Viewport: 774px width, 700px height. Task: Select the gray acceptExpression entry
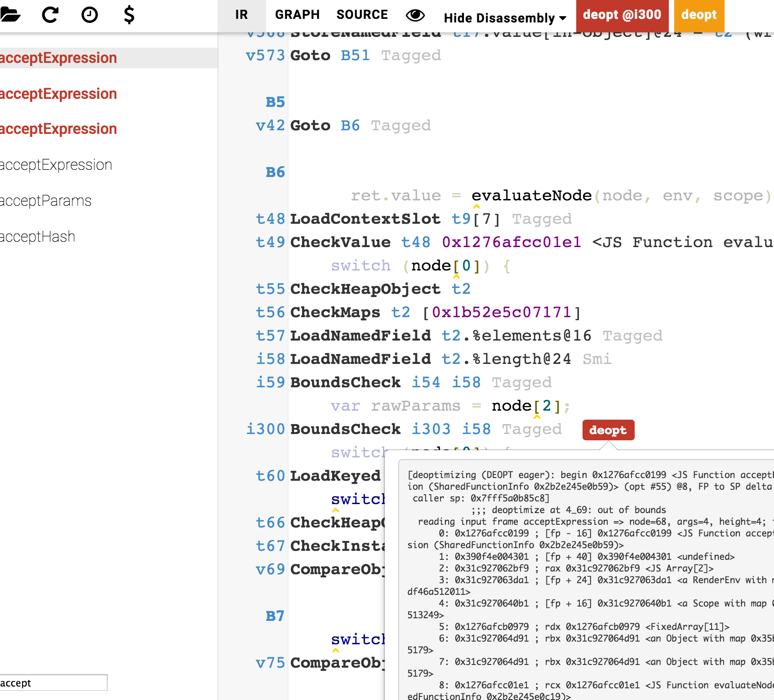[x=56, y=165]
